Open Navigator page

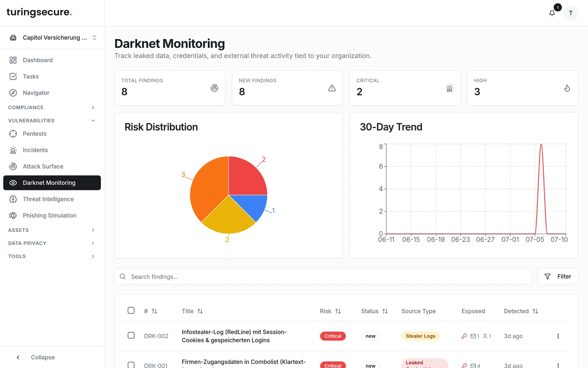pyautogui.click(x=52, y=93)
